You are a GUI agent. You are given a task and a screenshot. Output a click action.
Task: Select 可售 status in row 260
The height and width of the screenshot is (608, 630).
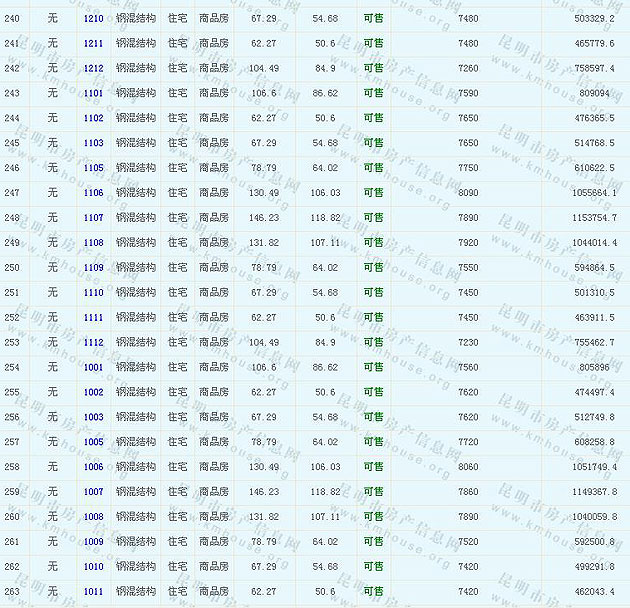(x=373, y=517)
